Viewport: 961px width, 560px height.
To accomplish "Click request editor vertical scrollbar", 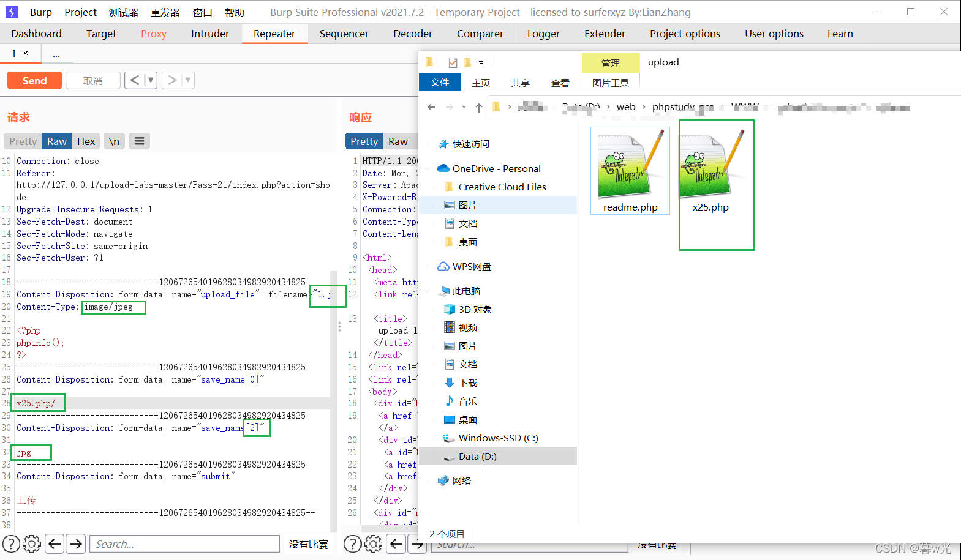I will [x=334, y=401].
